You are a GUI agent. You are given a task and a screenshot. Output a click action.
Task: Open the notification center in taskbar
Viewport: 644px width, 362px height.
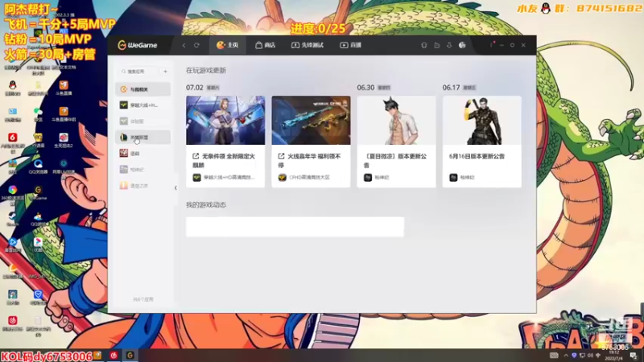tap(634, 356)
